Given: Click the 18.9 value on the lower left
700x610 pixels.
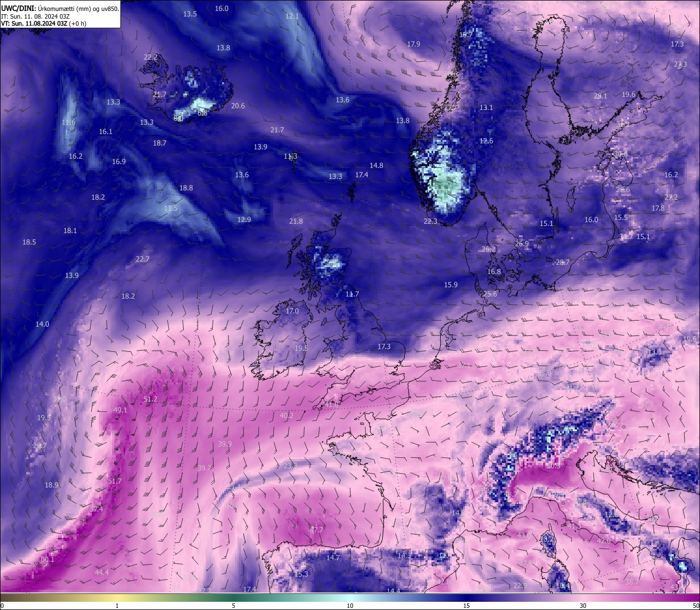Looking at the screenshot, I should (51, 485).
